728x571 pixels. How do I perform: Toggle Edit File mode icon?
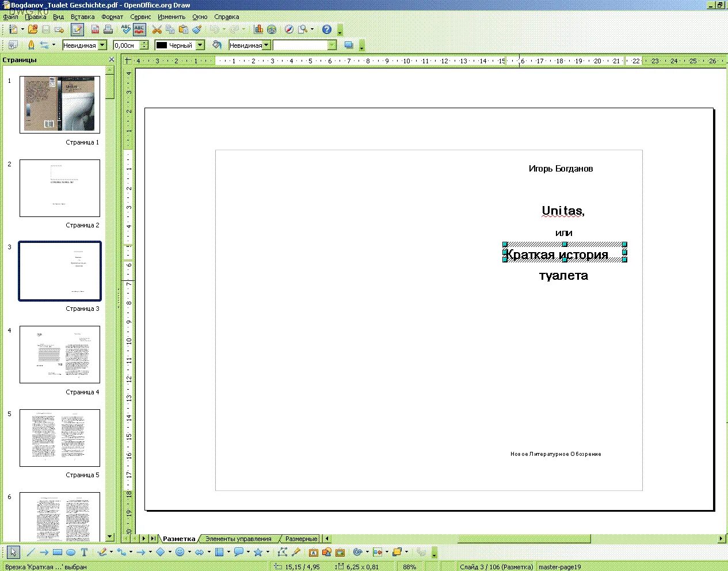[77, 29]
